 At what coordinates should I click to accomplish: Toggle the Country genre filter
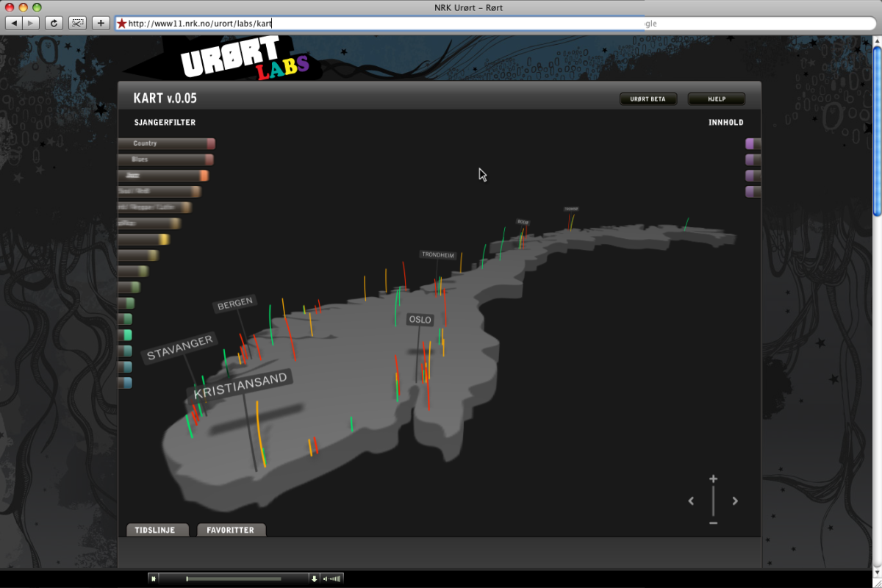[166, 143]
